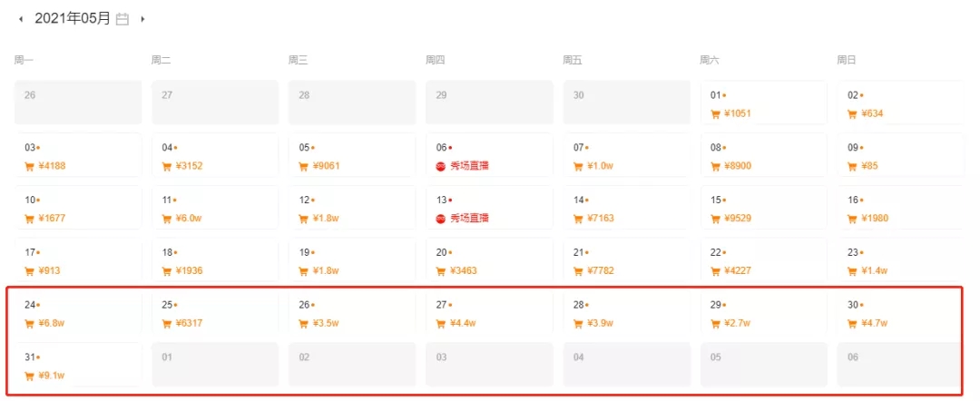This screenshot has height=401, width=980.
Task: Open the 秀场直播 link on day 13
Action: pyautogui.click(x=469, y=218)
